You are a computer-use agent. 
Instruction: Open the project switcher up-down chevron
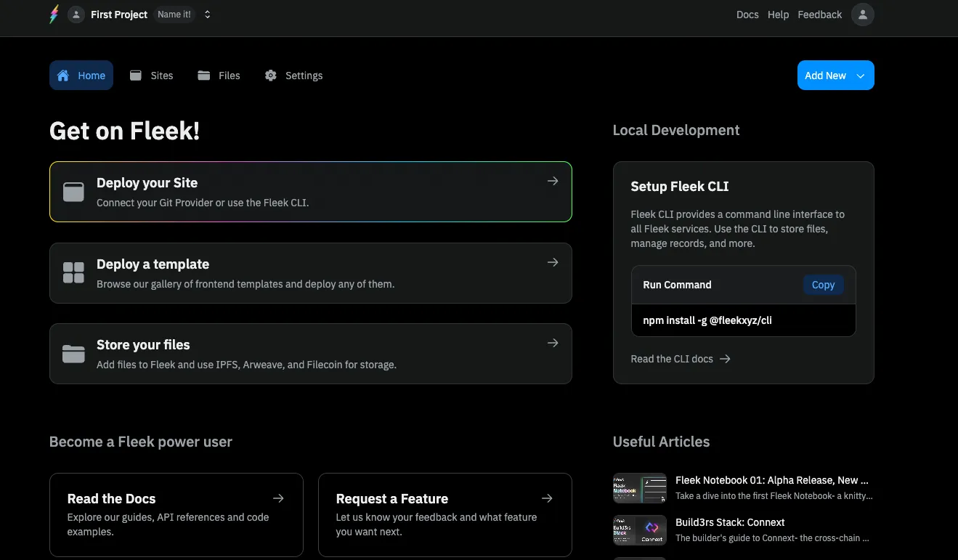tap(207, 15)
